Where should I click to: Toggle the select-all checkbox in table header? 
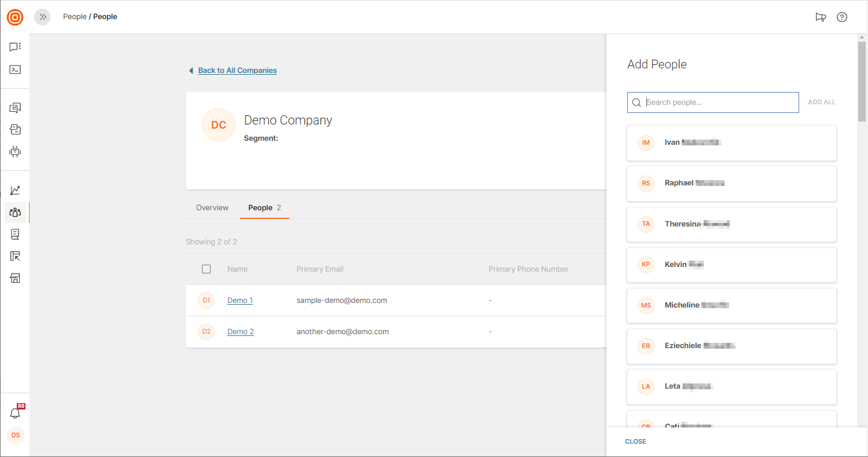[207, 269]
